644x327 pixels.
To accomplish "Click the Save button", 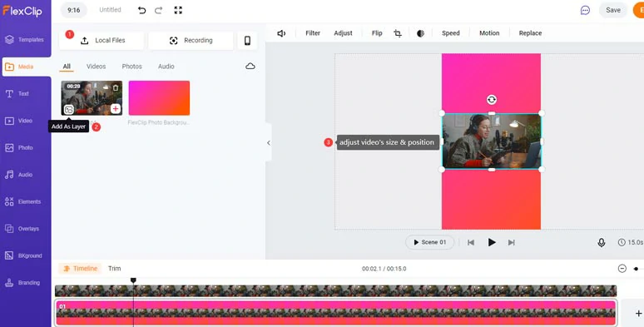I will tap(612, 10).
